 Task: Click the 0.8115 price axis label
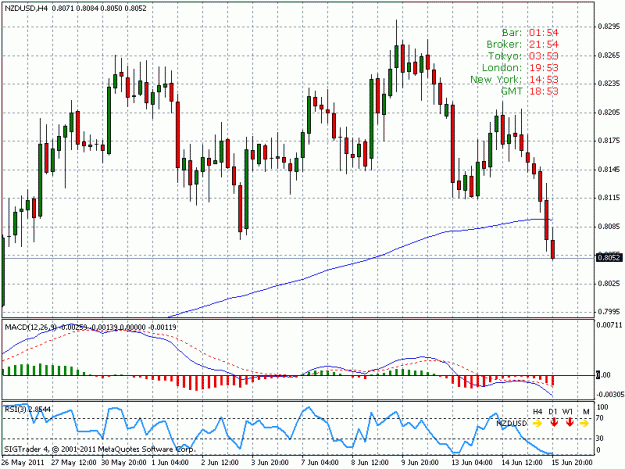(609, 198)
